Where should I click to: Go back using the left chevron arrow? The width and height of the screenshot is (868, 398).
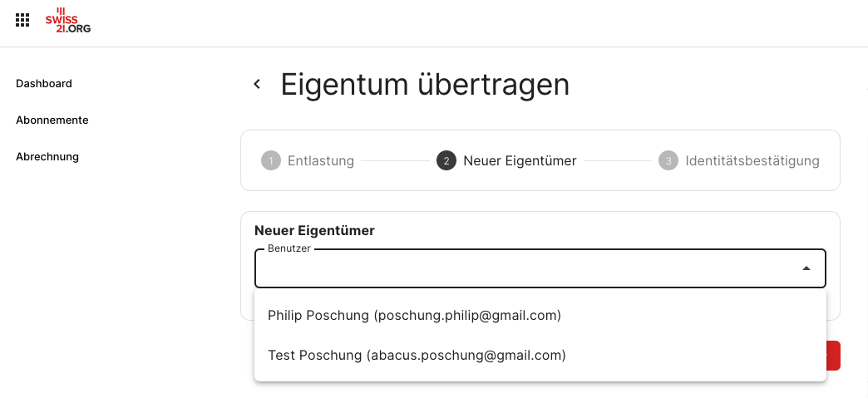coord(257,84)
